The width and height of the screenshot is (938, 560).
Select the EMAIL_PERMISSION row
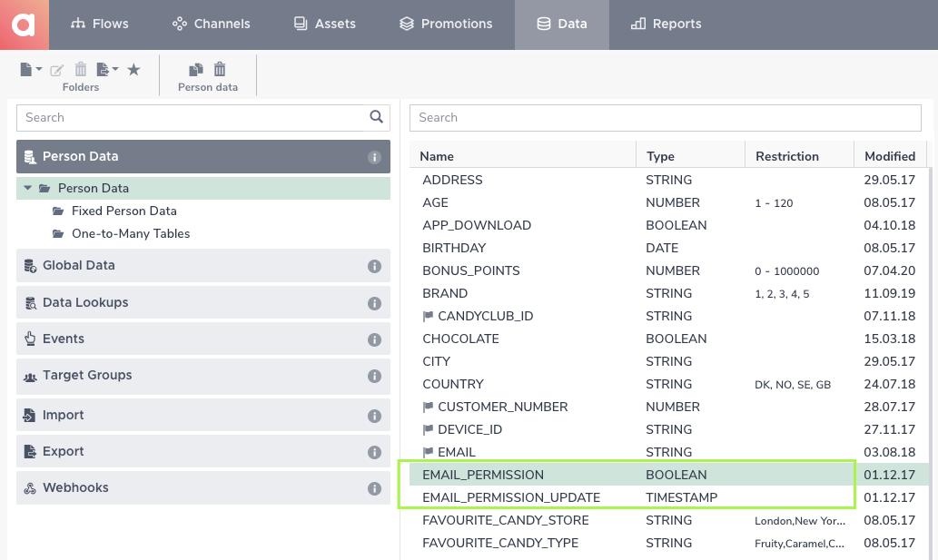click(x=669, y=475)
